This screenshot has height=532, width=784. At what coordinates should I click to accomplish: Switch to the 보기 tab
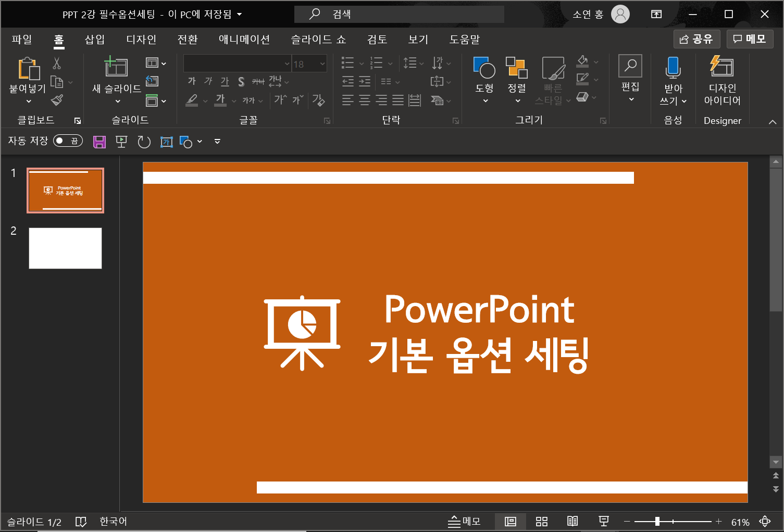point(418,40)
